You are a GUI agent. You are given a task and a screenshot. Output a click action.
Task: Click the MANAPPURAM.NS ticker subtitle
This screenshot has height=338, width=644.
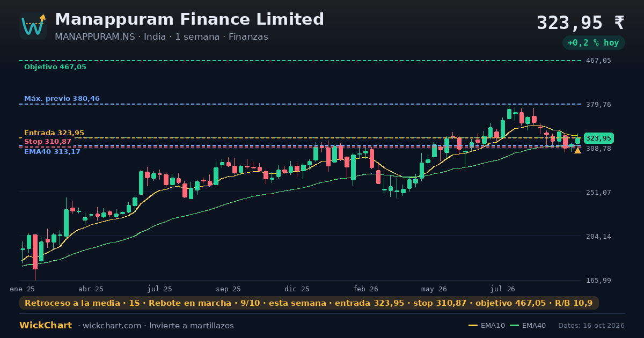coord(162,37)
